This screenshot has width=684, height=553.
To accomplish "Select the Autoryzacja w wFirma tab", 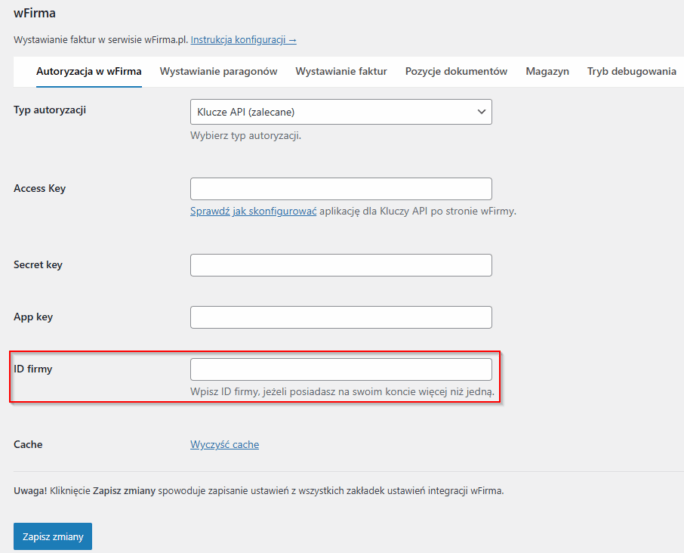I will coord(89,72).
